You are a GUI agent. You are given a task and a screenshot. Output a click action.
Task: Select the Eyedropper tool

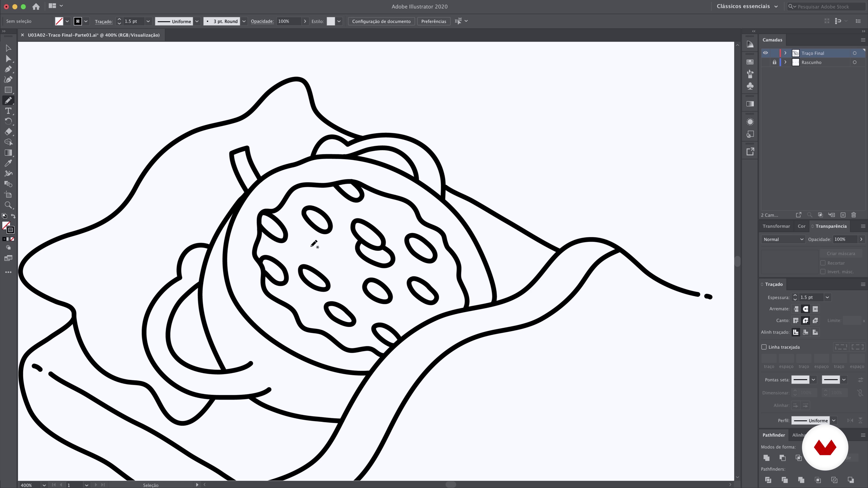[x=8, y=163]
